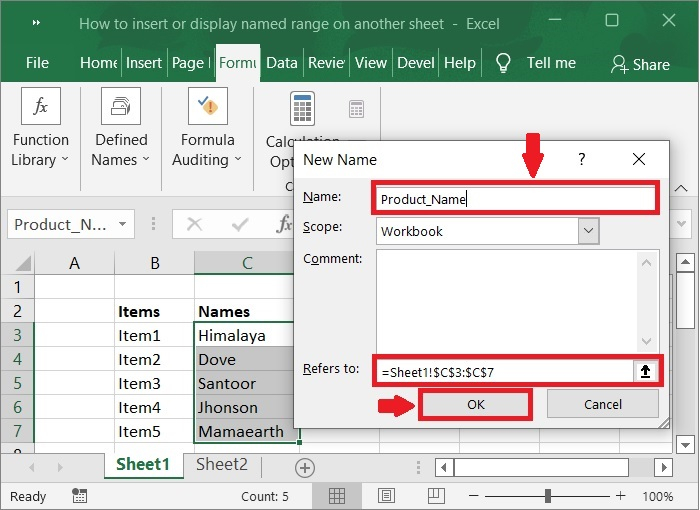This screenshot has width=700, height=510.
Task: Click the Select All corner triangle
Action: pyautogui.click(x=22, y=263)
